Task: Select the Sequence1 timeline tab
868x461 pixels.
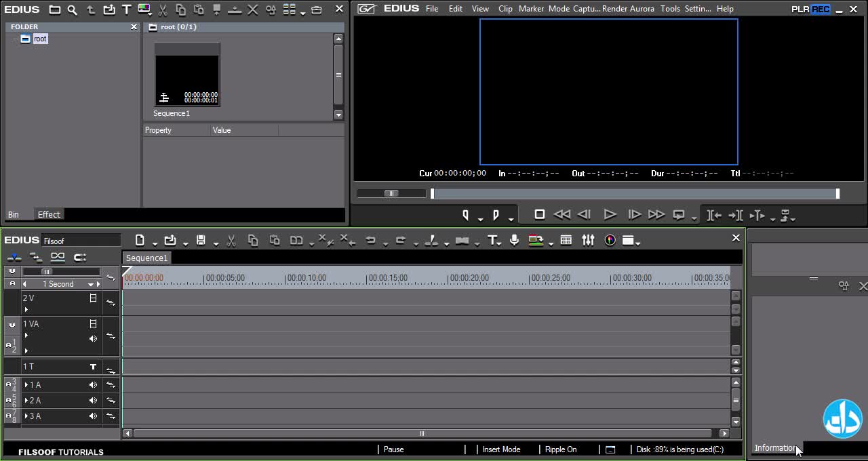Action: [146, 258]
